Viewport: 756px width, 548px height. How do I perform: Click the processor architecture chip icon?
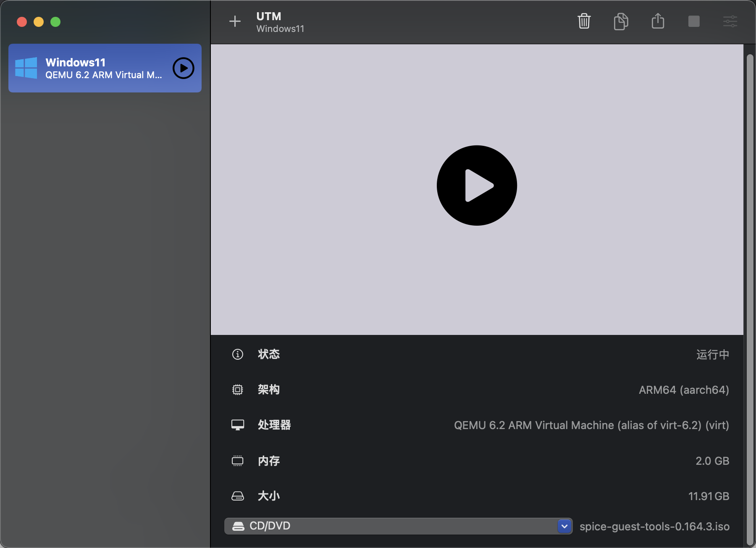click(x=238, y=390)
